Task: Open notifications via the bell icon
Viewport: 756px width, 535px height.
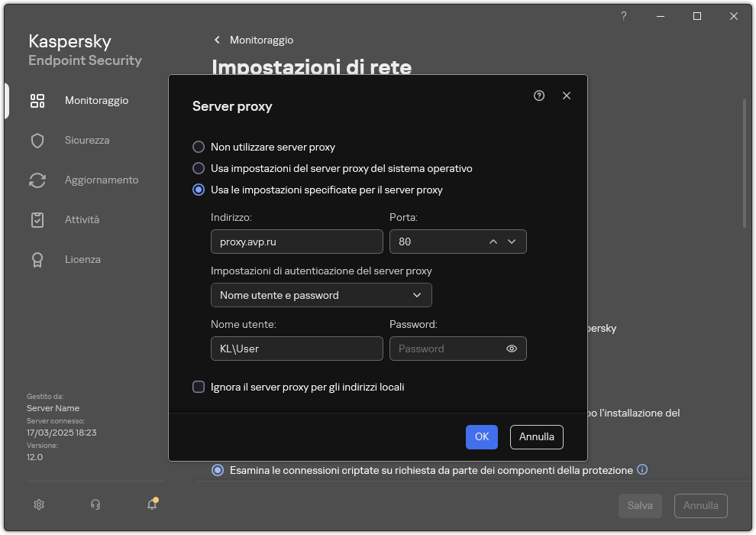Action: (x=150, y=504)
